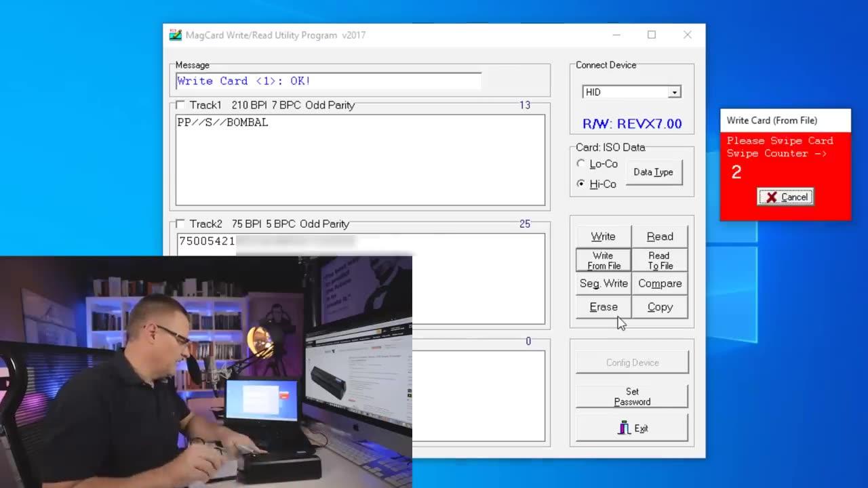The width and height of the screenshot is (868, 488).
Task: Cancel the Write Card swipe prompt
Action: (x=785, y=197)
